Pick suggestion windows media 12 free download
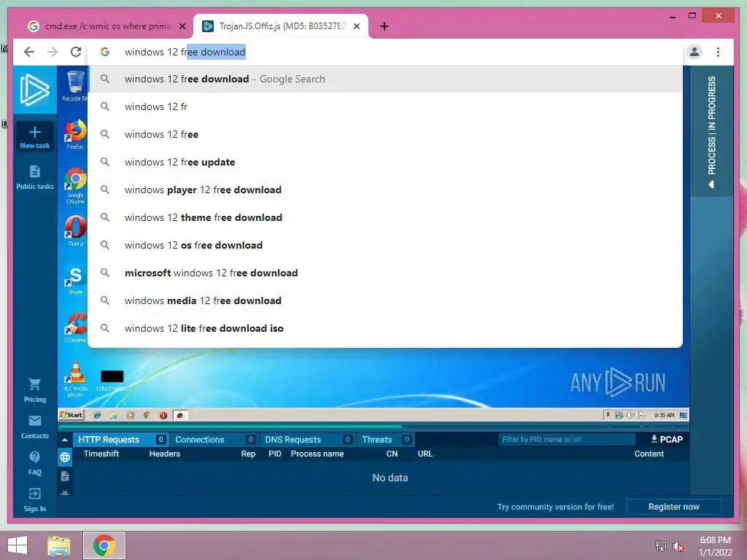 pyautogui.click(x=385, y=300)
